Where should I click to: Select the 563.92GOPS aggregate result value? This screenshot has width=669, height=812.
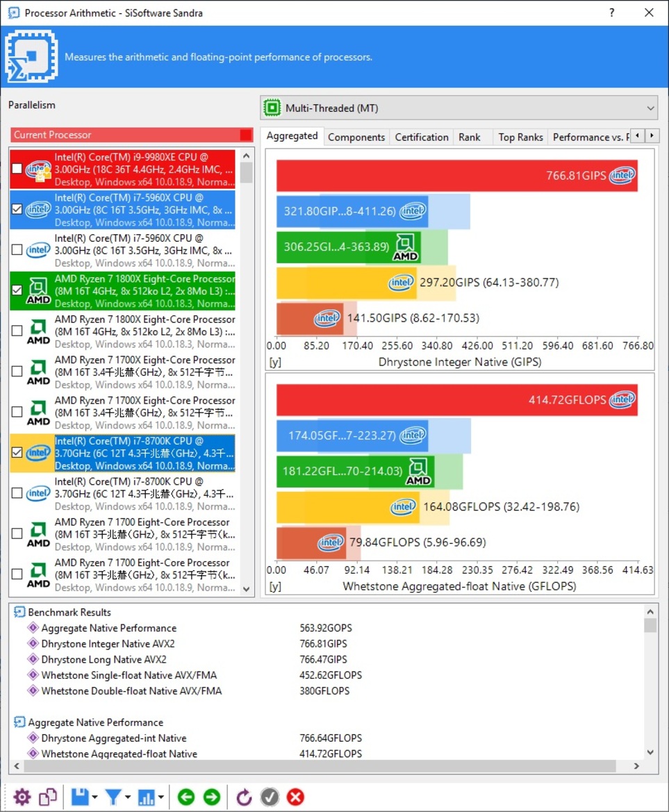coord(326,628)
